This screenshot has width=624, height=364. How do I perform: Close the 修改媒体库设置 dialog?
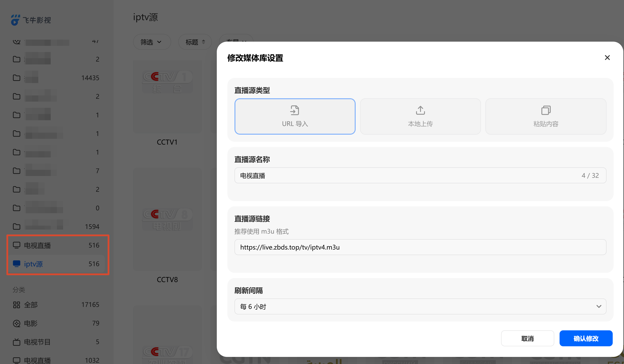coord(607,58)
